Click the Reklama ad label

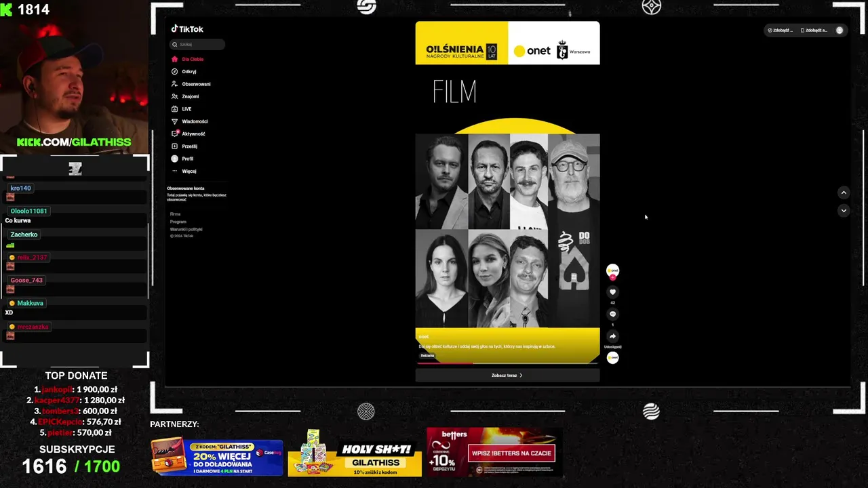427,355
